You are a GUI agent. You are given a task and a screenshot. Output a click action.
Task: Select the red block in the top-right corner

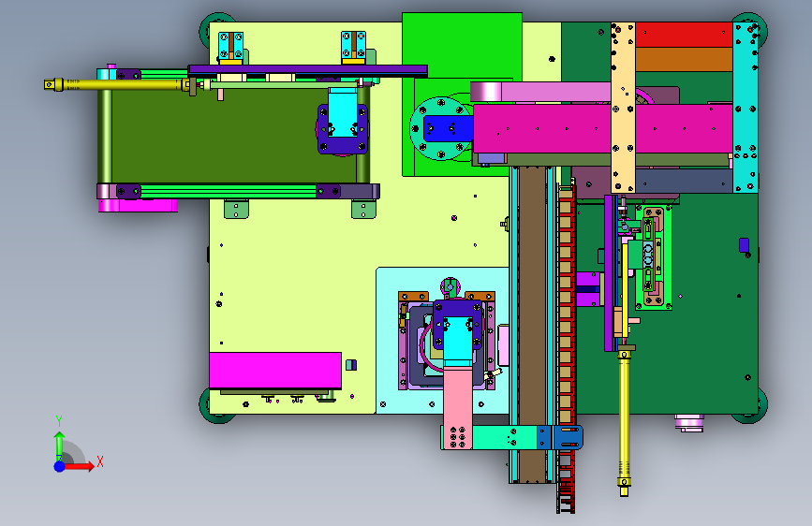pyautogui.click(x=684, y=35)
